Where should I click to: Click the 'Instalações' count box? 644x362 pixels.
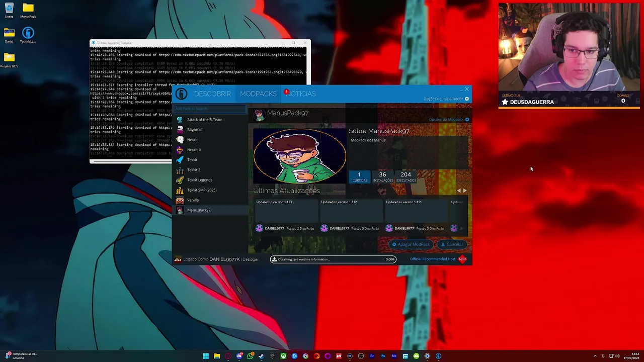pyautogui.click(x=383, y=176)
